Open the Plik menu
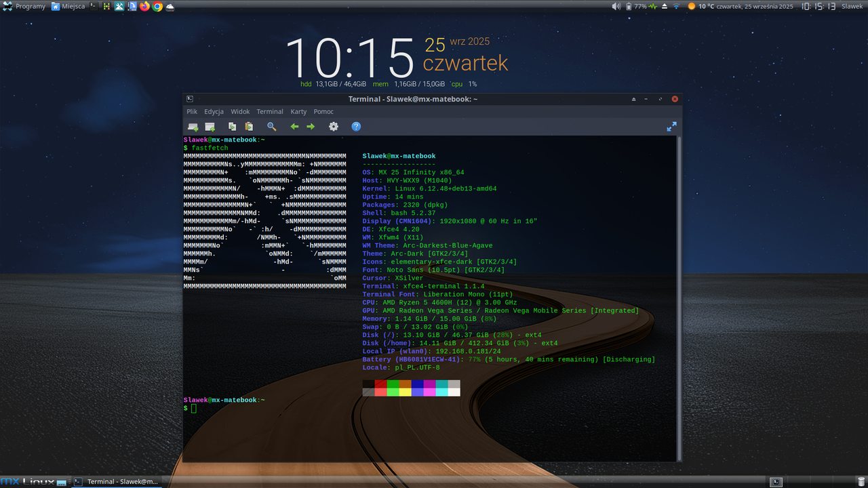Screen dimensions: 868x488 192,111
